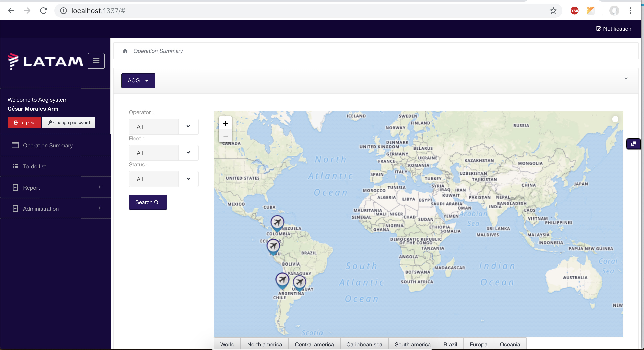Click the Operation Summary breadcrumb text
Image resolution: width=644 pixels, height=350 pixels.
tap(158, 51)
